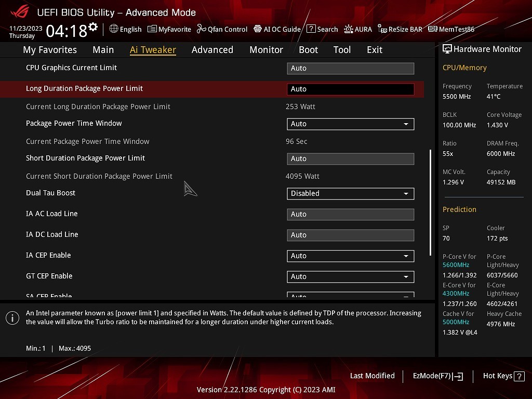Go to the Advanced tab

pyautogui.click(x=212, y=50)
